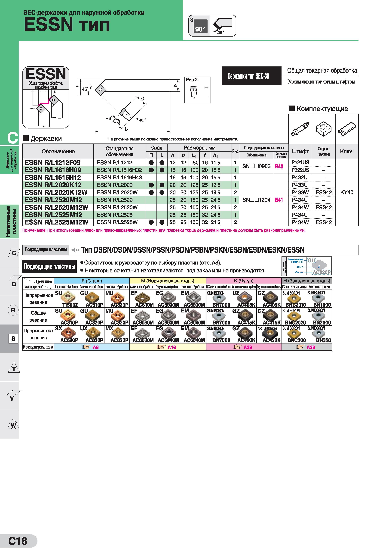Select the P (Сталь) column header
The height and width of the screenshot is (555, 392).
coord(92,281)
